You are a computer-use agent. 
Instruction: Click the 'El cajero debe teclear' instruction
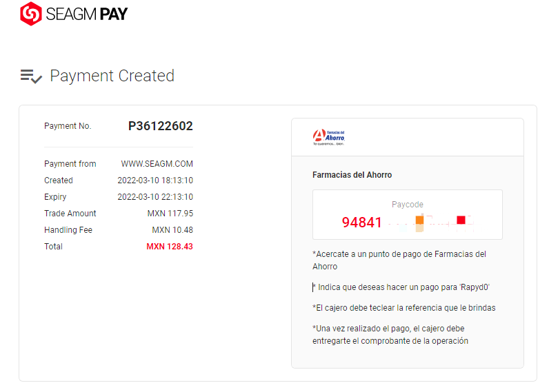pyautogui.click(x=404, y=308)
